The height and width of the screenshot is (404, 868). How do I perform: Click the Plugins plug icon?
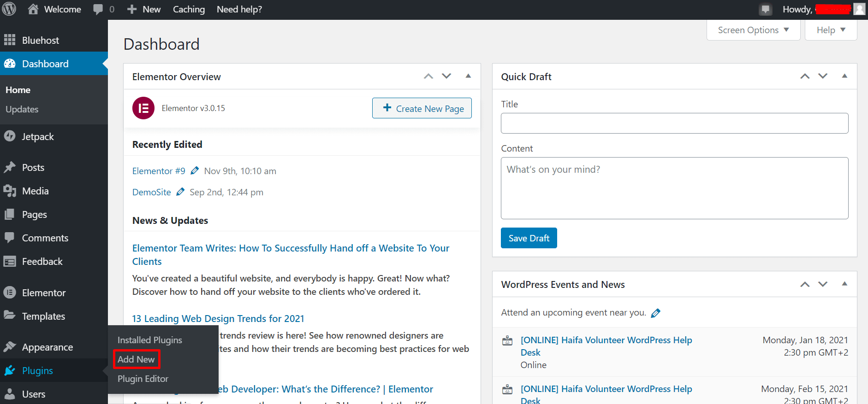coord(10,370)
